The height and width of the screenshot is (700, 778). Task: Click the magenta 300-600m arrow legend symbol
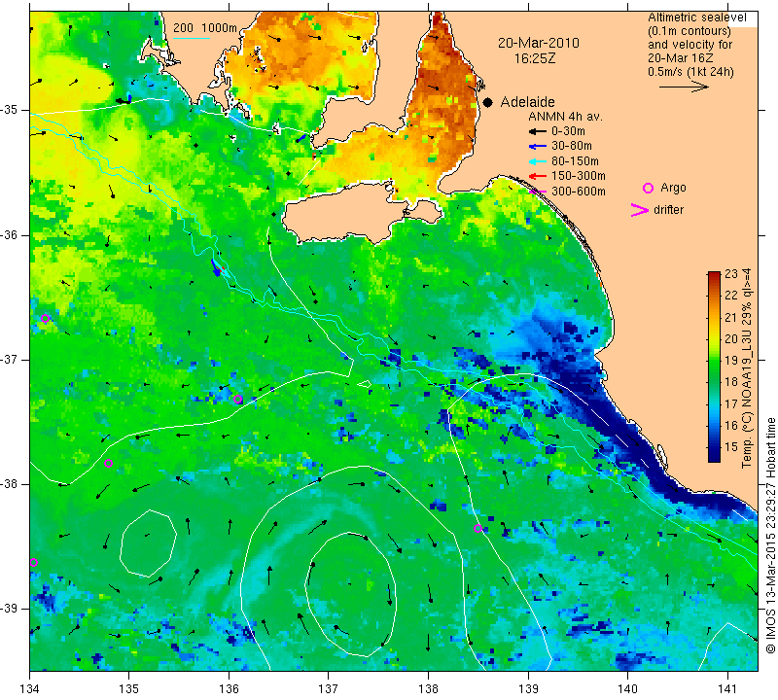(x=538, y=192)
